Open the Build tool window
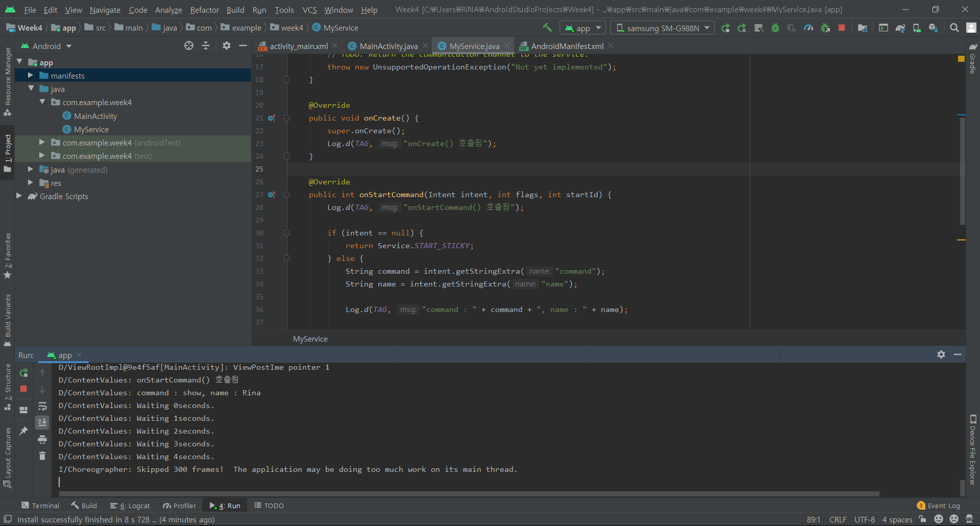This screenshot has width=980, height=526. coord(84,506)
